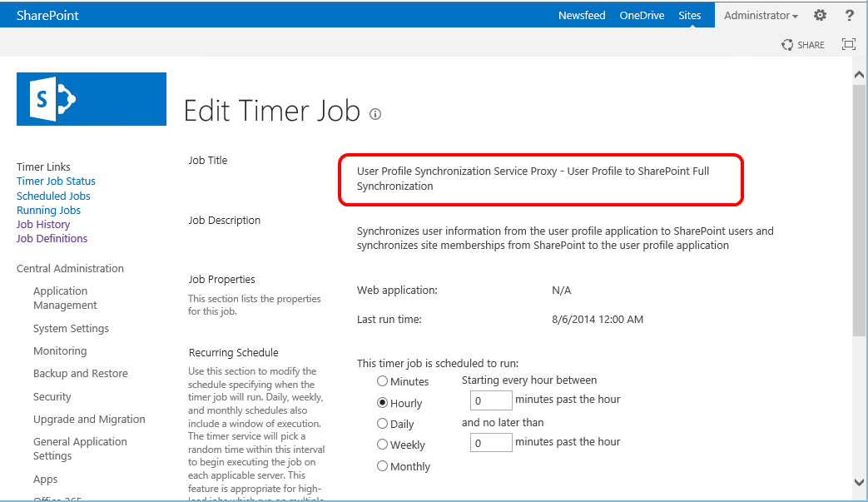Click the Web application N/A value

point(561,290)
